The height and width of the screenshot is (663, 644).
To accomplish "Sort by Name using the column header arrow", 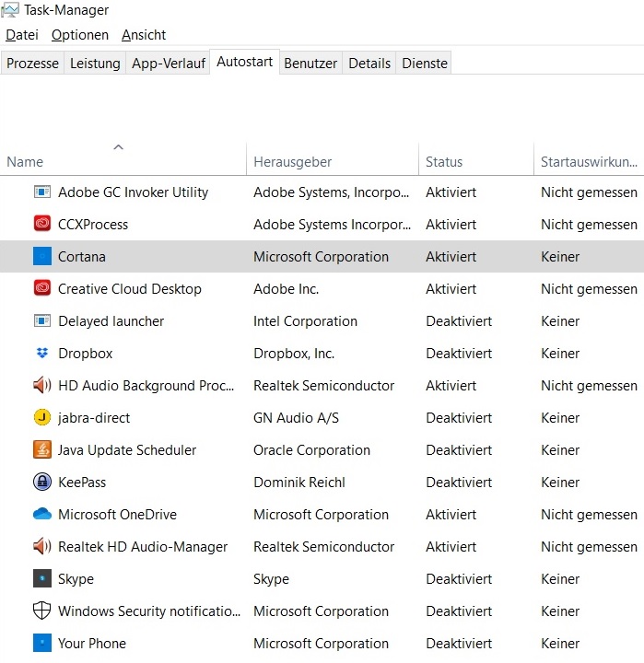I will pyautogui.click(x=119, y=147).
